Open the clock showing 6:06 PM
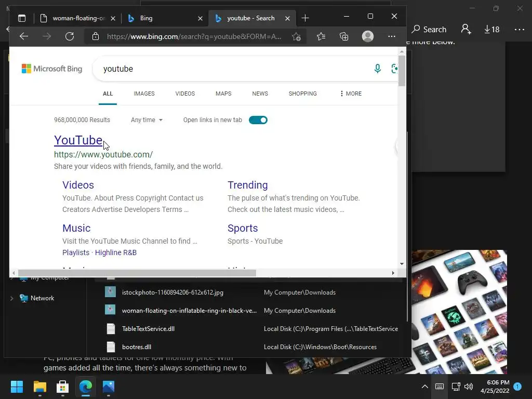 (x=495, y=387)
